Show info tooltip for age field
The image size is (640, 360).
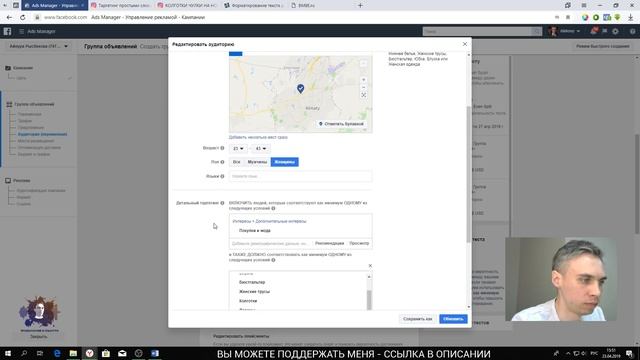click(x=222, y=148)
